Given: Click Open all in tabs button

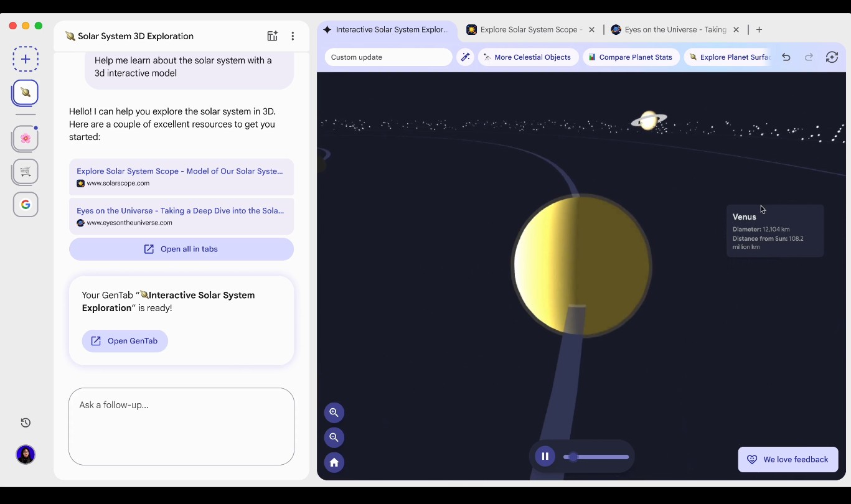Looking at the screenshot, I should coord(181,249).
